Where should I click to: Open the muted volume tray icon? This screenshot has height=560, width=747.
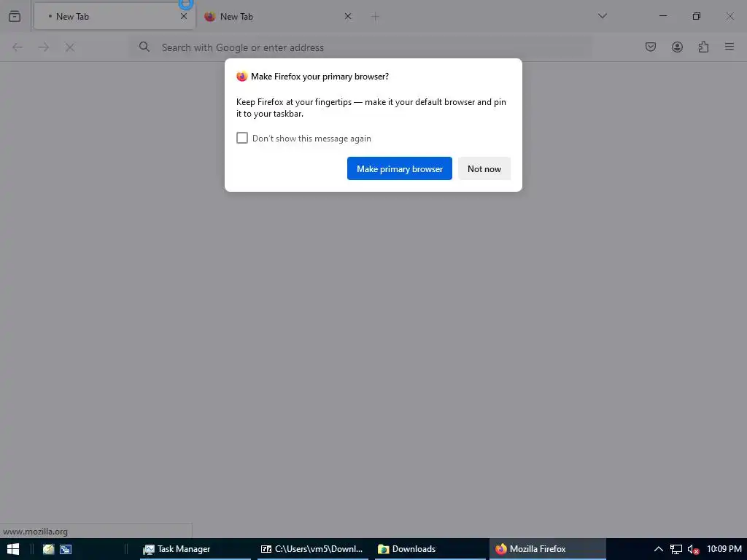(693, 550)
